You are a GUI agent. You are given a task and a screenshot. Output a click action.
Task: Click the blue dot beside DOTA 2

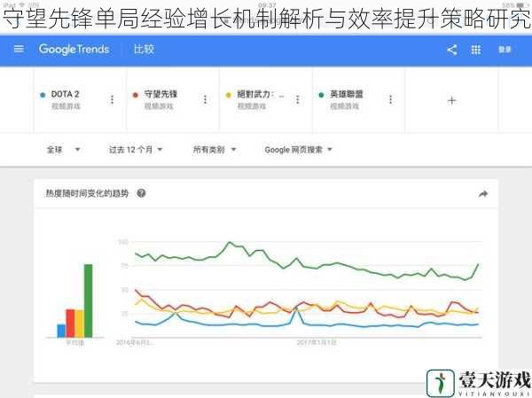point(43,95)
